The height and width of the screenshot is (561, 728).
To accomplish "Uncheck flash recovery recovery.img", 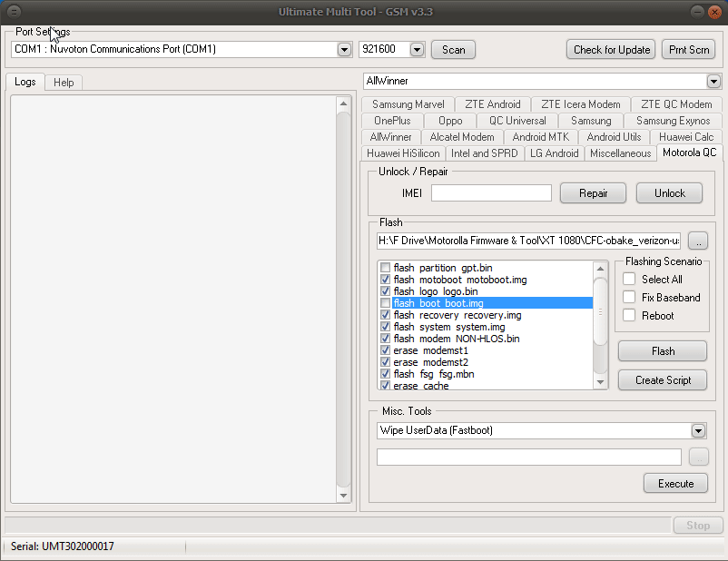I will coord(385,315).
